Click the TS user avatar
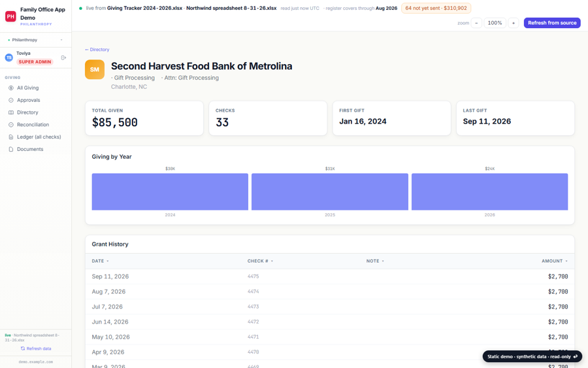The image size is (588, 368). pyautogui.click(x=9, y=58)
